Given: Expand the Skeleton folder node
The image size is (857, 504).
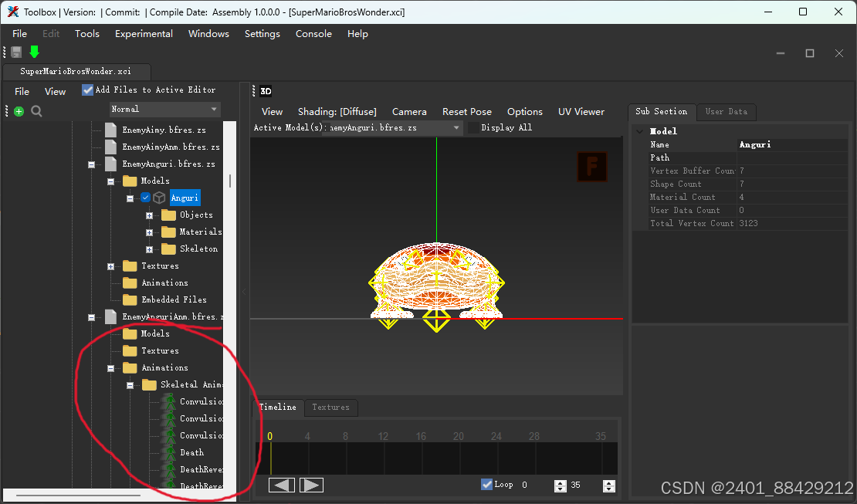Looking at the screenshot, I should [x=149, y=249].
